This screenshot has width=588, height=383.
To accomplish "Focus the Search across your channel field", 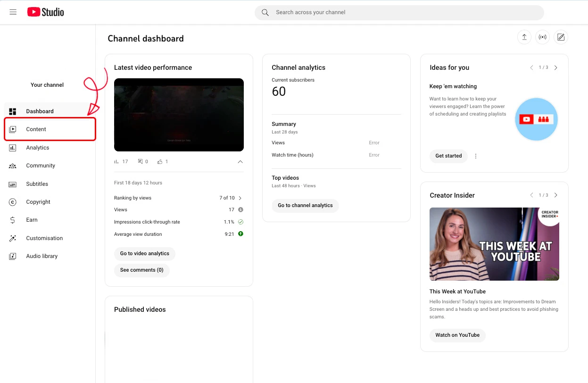I will 399,12.
